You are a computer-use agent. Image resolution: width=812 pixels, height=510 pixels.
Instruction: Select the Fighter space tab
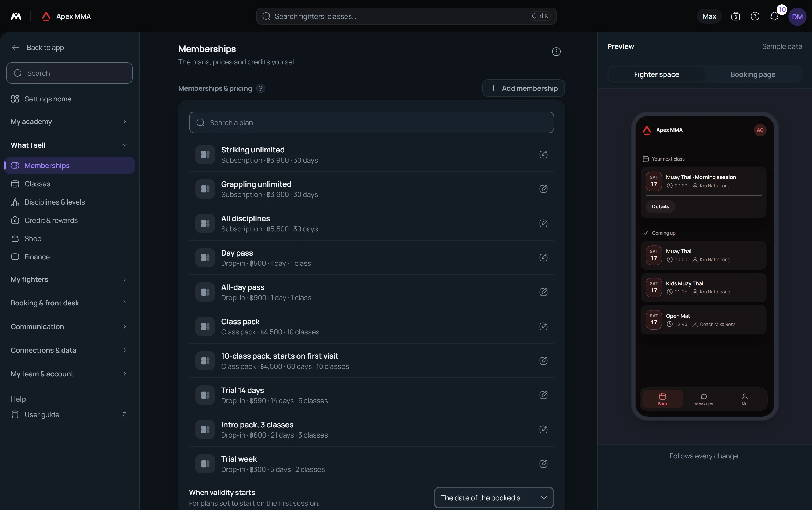pos(656,74)
